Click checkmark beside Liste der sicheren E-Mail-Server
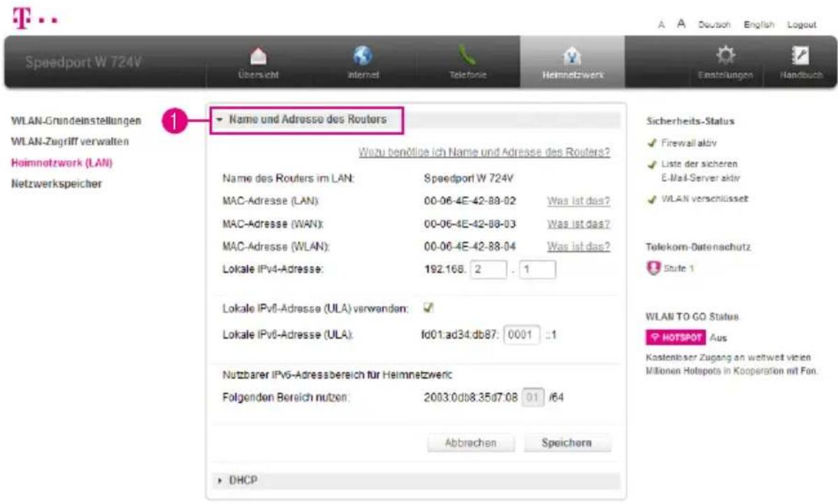Viewport: 838px width, 504px height. pos(652,165)
